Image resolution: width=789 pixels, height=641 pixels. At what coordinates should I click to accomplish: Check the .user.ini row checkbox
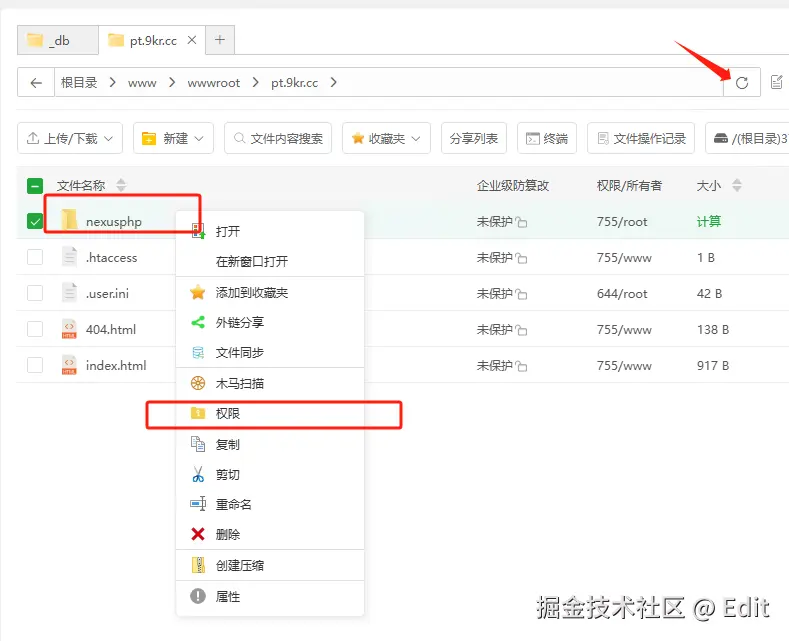click(35, 293)
